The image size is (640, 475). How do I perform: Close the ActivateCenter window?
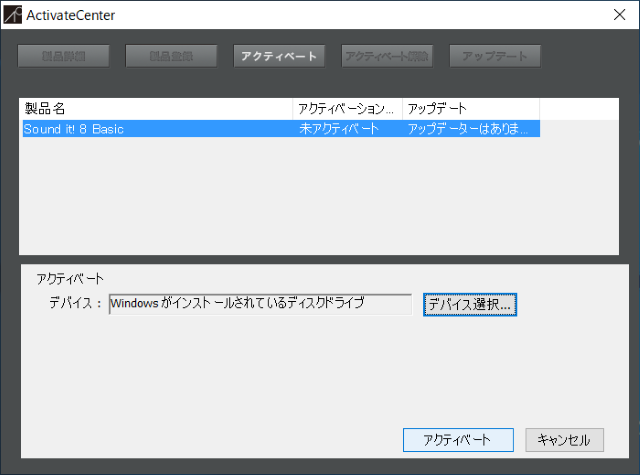(x=620, y=15)
